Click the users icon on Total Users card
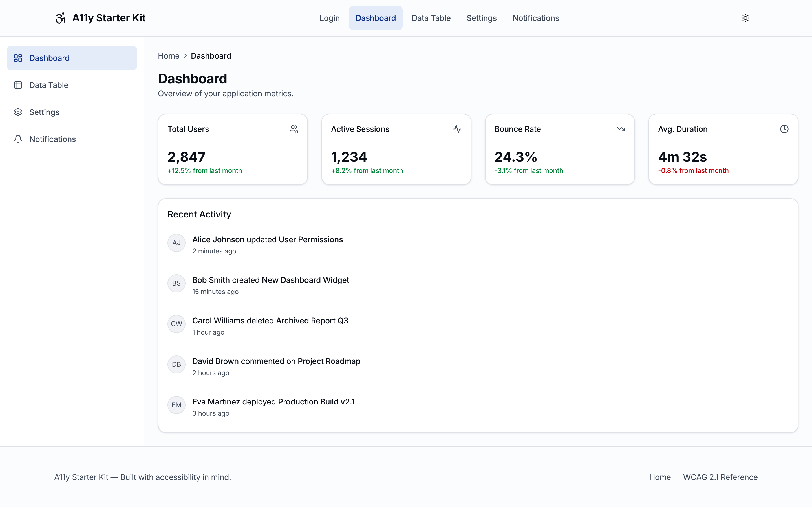This screenshot has width=812, height=507. (294, 129)
